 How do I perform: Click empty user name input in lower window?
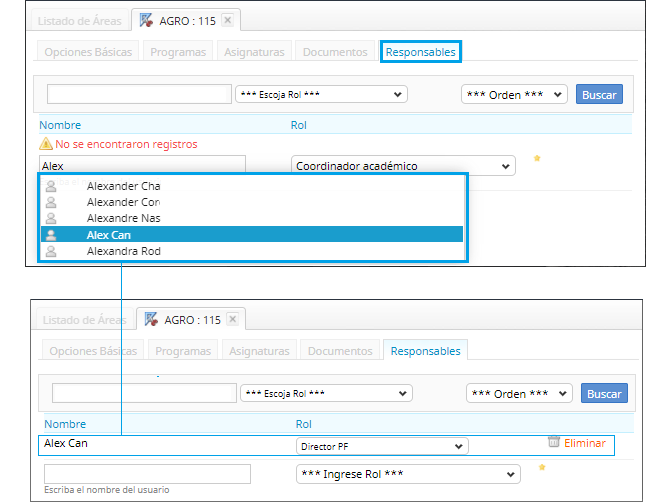click(147, 474)
